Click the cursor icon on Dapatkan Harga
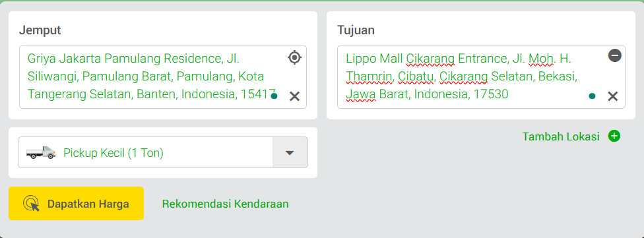 [x=32, y=204]
